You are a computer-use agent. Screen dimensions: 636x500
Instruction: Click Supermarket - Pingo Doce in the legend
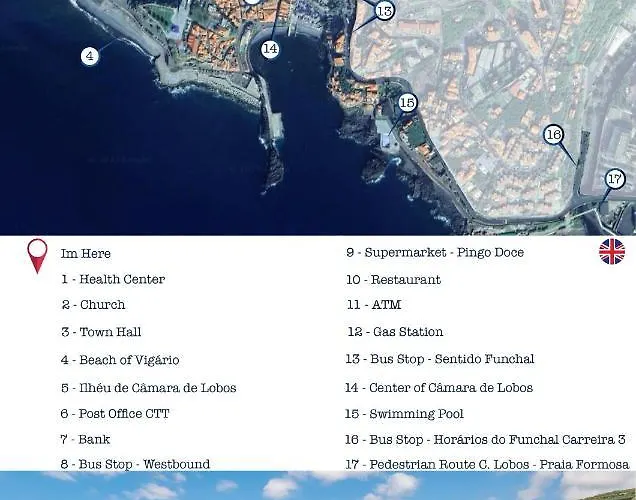tap(435, 253)
